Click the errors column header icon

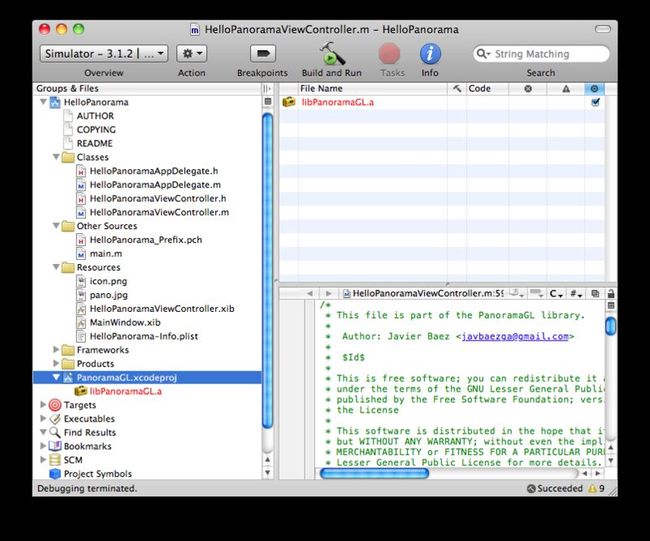pyautogui.click(x=528, y=88)
